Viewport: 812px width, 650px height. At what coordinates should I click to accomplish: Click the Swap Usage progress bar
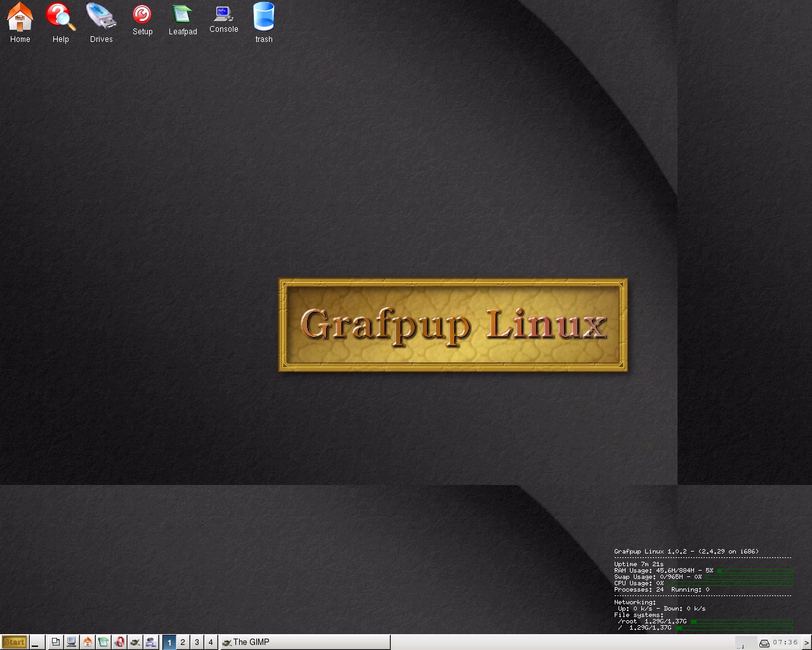(749, 577)
